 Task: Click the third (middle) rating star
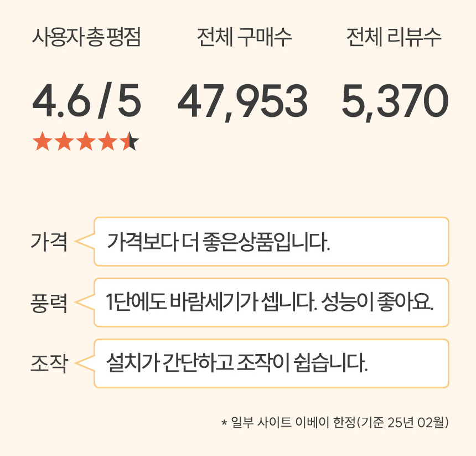click(x=86, y=141)
